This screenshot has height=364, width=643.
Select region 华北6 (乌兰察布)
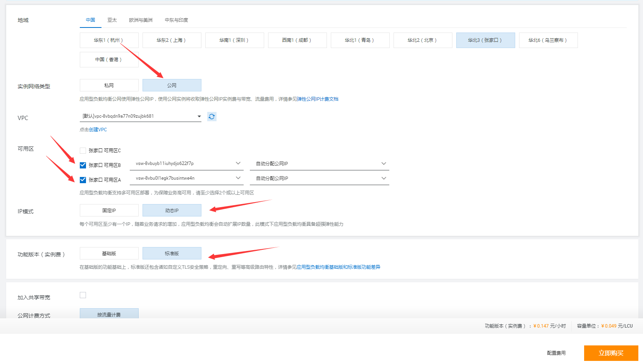548,40
